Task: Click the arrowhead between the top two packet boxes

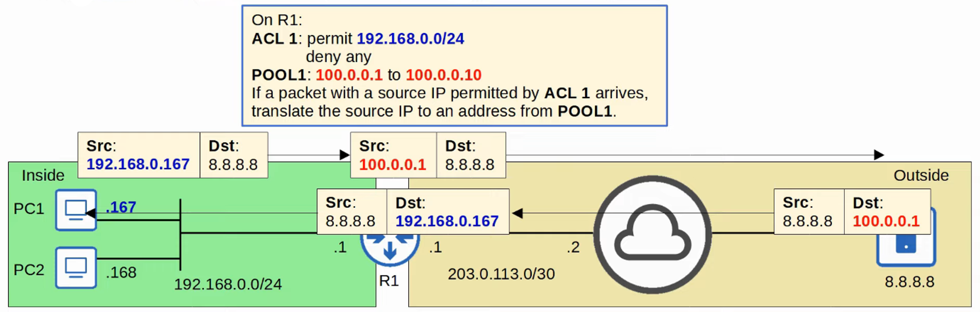Action: (x=344, y=155)
